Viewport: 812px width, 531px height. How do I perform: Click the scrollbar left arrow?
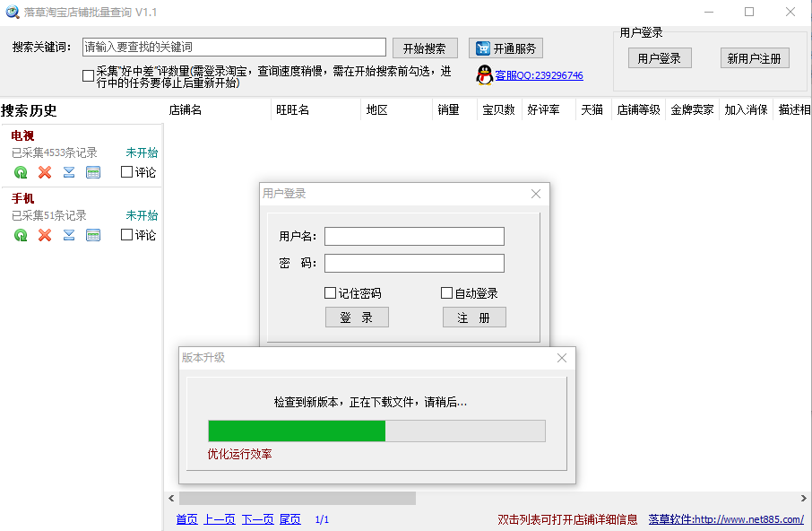(x=171, y=498)
